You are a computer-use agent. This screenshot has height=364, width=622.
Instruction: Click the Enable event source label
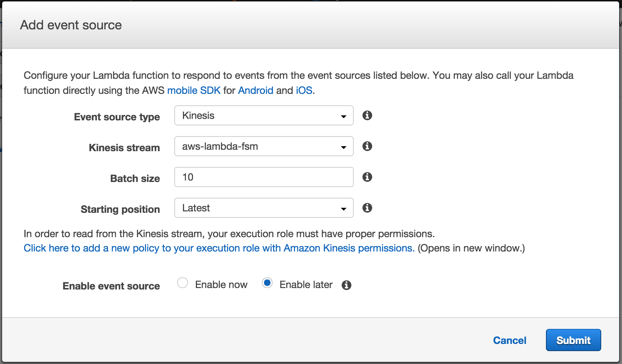(111, 286)
